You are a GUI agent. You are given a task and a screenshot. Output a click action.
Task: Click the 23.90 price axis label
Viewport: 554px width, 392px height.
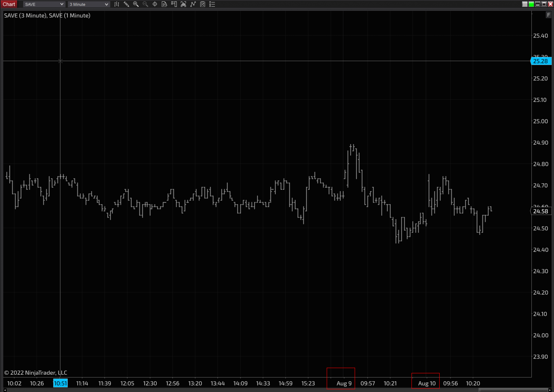[541, 357]
